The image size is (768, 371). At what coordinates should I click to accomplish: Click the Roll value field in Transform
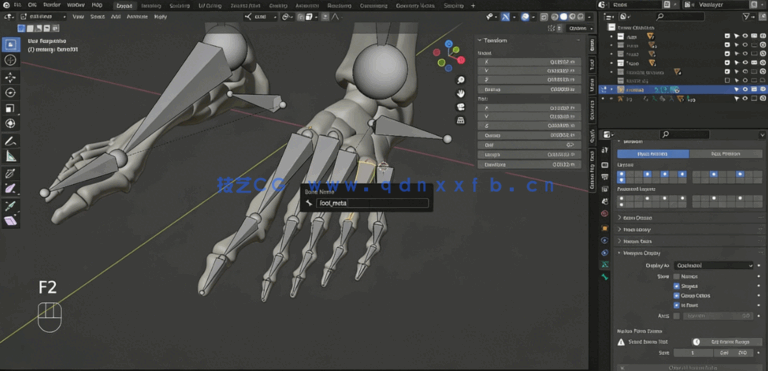click(x=529, y=146)
